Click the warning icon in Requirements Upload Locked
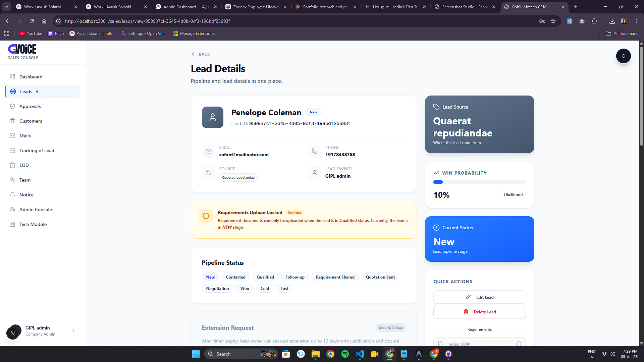Image resolution: width=644 pixels, height=362 pixels. 206,216
